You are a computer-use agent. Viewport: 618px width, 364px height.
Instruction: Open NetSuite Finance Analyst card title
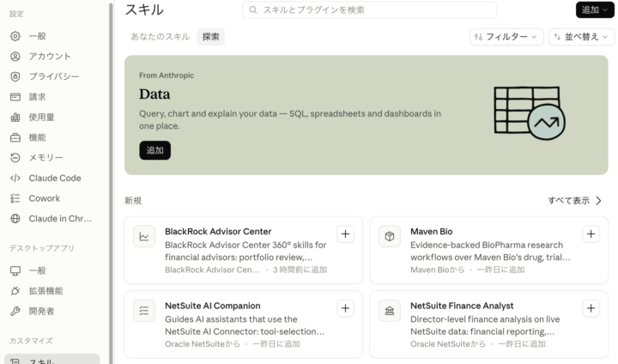point(462,306)
